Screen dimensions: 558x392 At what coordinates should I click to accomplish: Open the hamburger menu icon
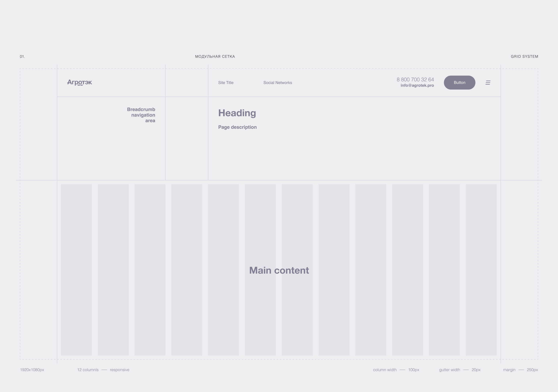click(x=488, y=83)
